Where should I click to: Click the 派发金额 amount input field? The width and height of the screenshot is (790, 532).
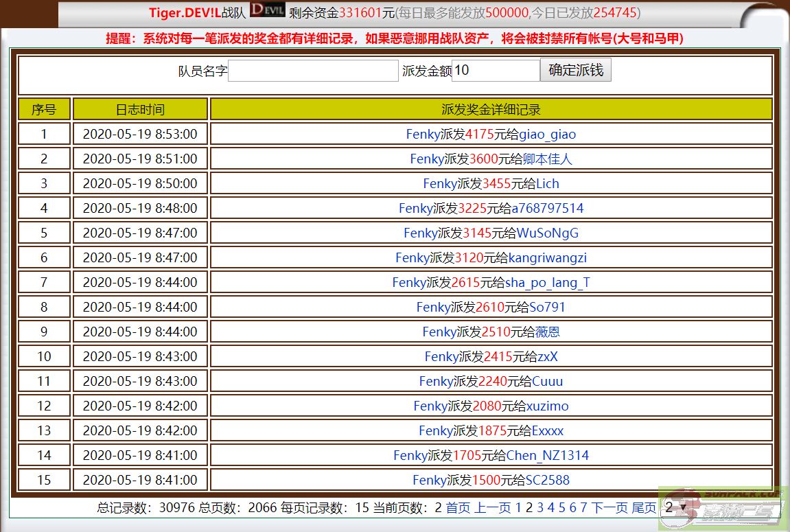496,71
